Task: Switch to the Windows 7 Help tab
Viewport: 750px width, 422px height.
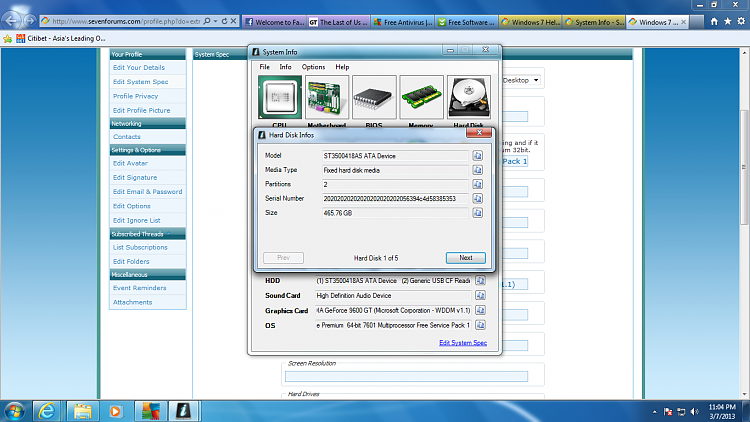Action: 531,22
